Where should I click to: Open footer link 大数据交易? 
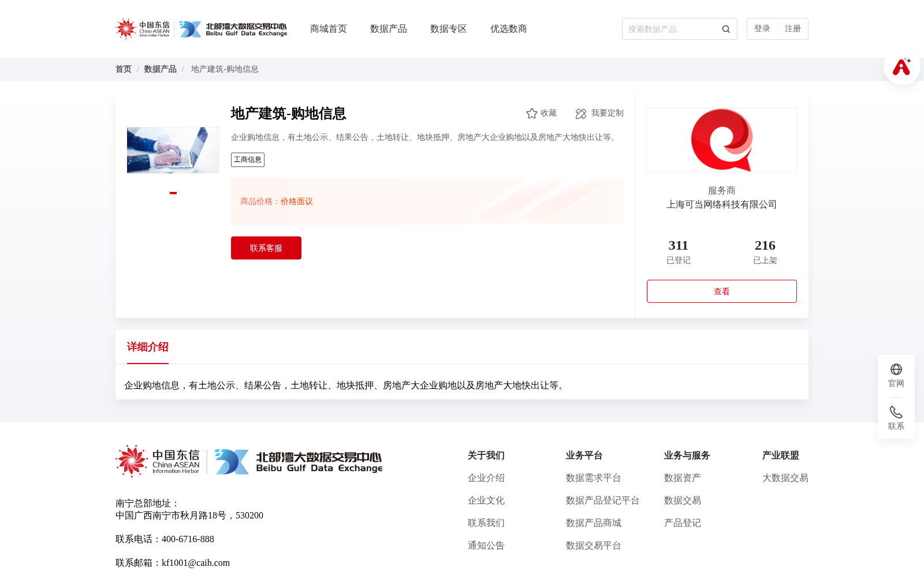point(785,478)
